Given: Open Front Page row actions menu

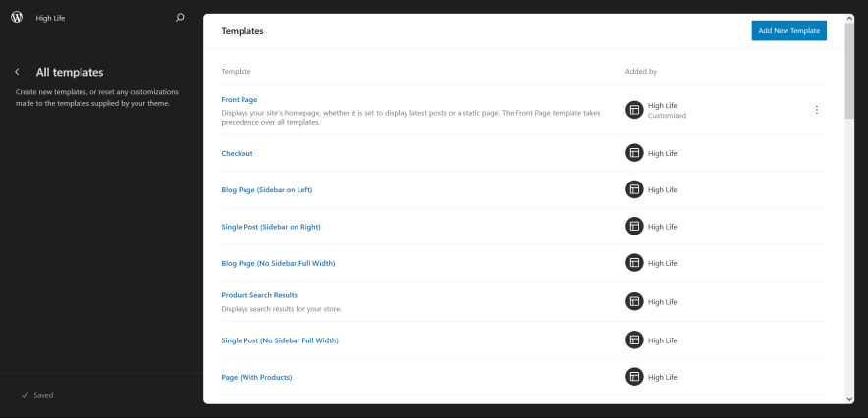Looking at the screenshot, I should click(816, 110).
